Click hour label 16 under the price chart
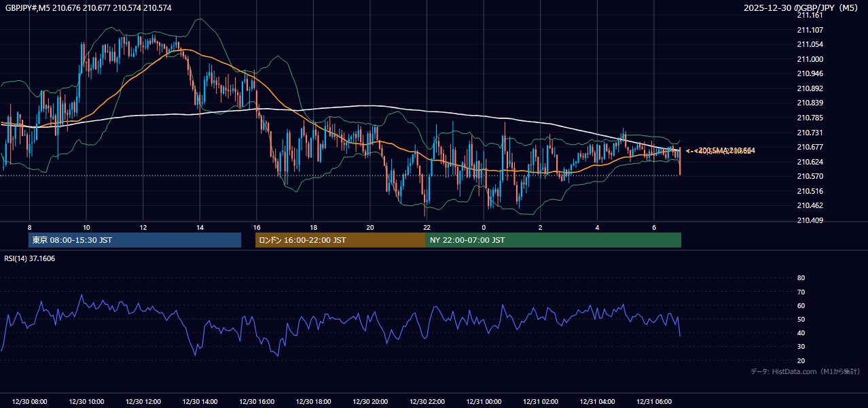This screenshot has height=408, width=868. click(x=256, y=227)
